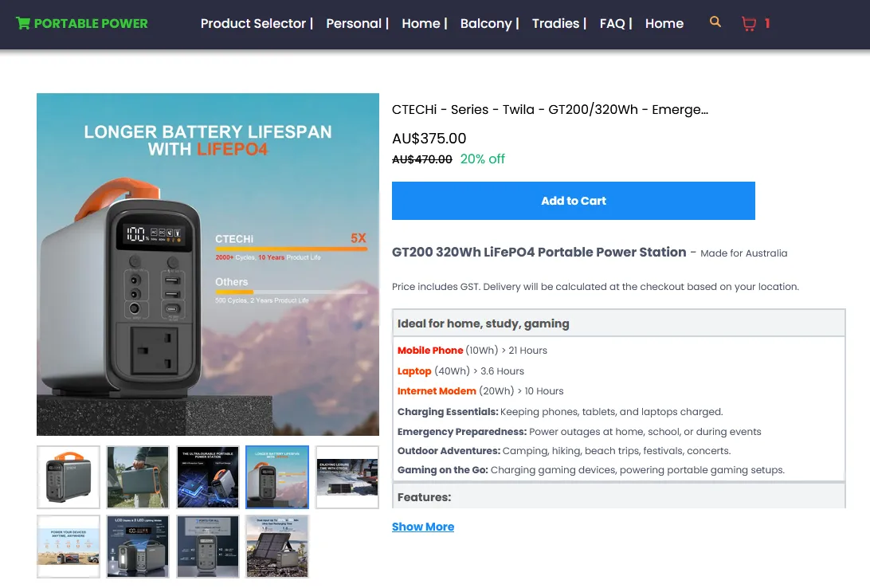The image size is (870, 588).
Task: Click the Features: section heading
Action: pyautogui.click(x=424, y=497)
